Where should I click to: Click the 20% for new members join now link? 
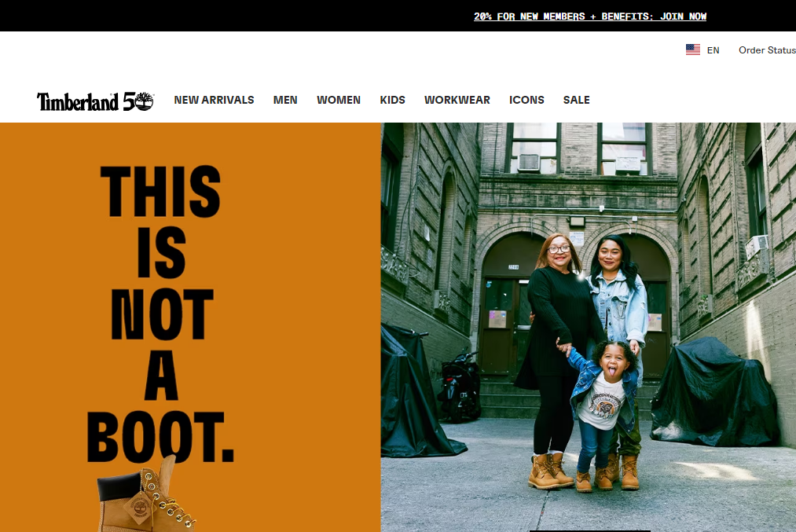[x=590, y=17]
